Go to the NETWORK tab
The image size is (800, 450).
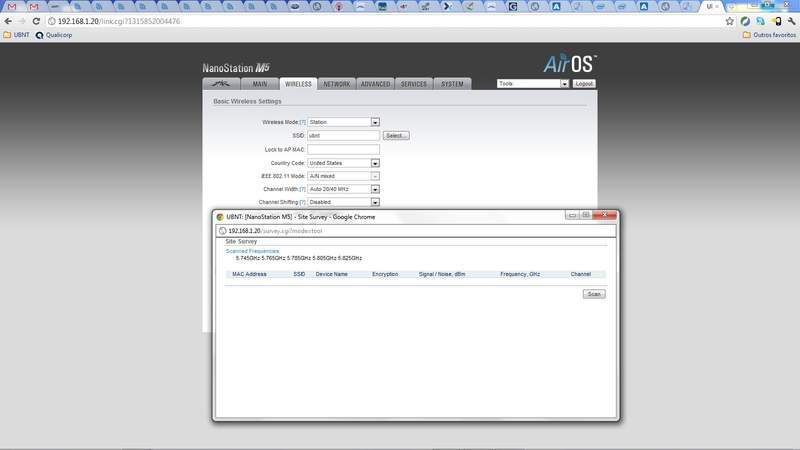coord(337,84)
